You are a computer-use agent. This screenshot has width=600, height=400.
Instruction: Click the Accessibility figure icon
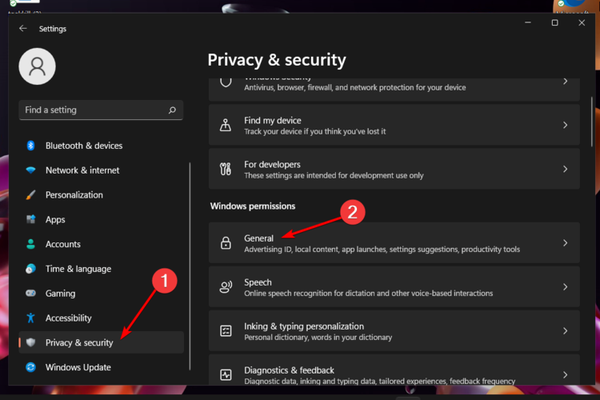31,318
